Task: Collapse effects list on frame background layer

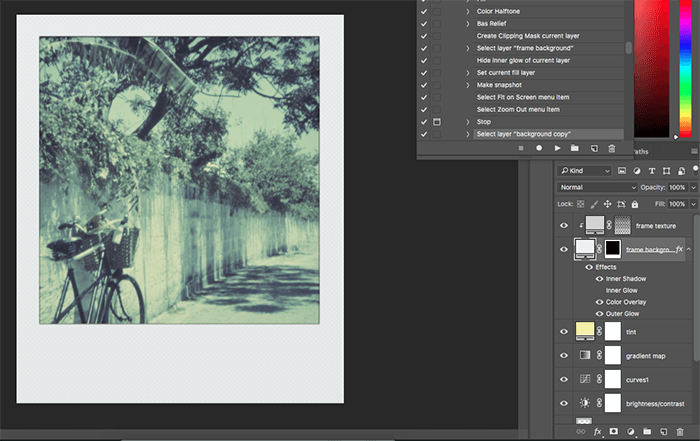Action: pyautogui.click(x=690, y=249)
